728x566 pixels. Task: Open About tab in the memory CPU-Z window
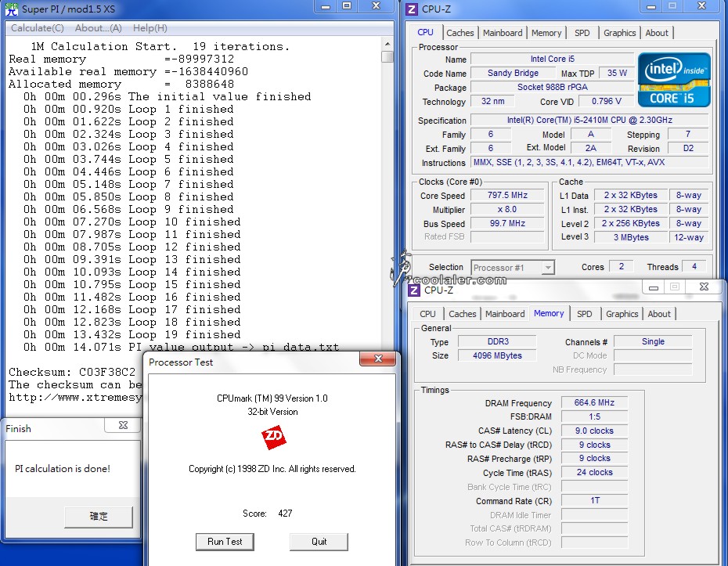[659, 314]
